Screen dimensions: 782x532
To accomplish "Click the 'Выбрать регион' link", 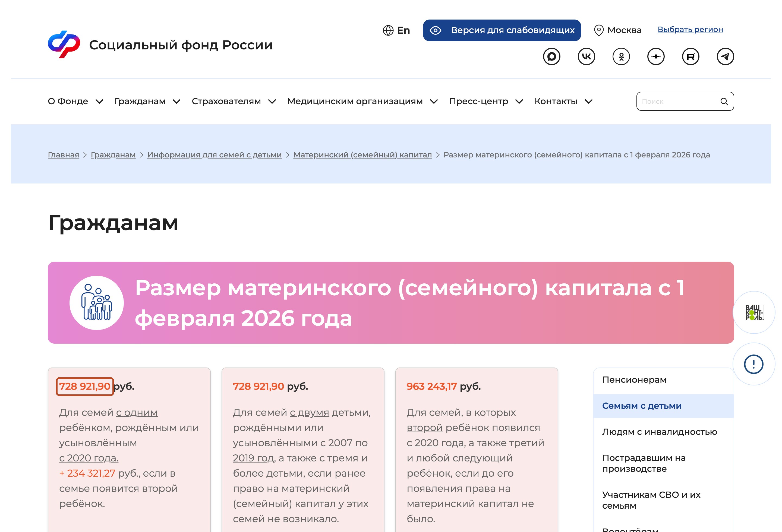I will point(690,30).
